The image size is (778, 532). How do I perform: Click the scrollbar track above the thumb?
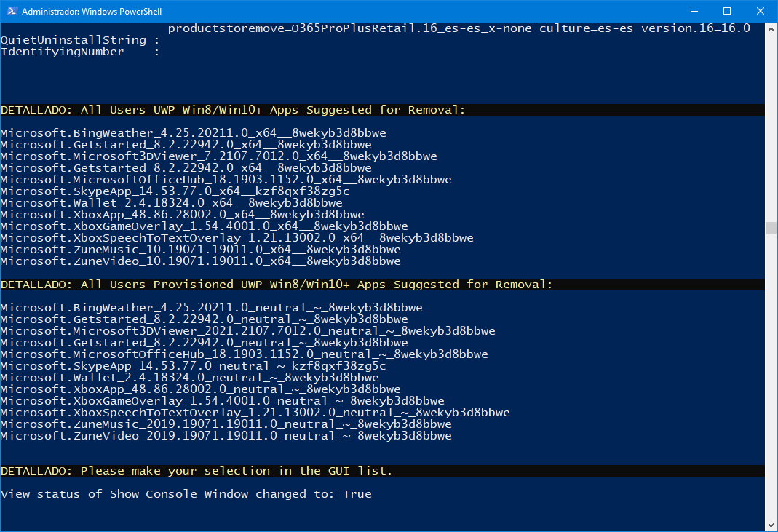point(771,128)
